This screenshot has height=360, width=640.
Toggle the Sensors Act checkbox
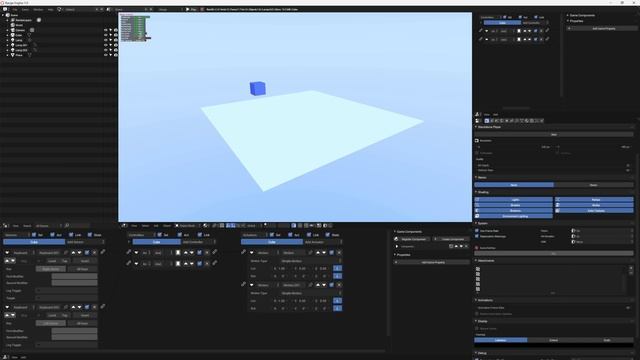[52, 235]
